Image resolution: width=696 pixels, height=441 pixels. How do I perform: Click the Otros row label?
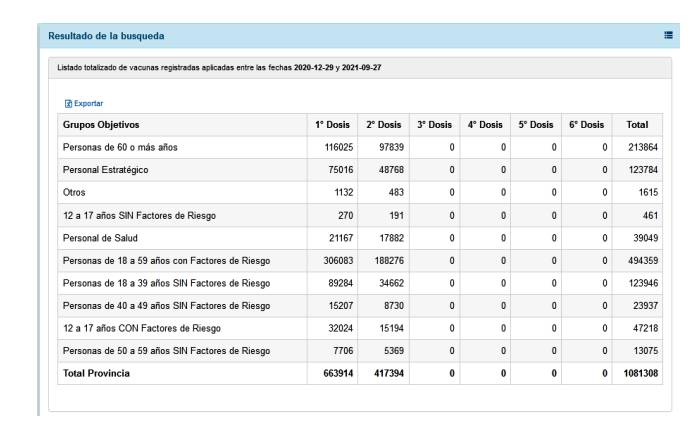click(x=76, y=193)
